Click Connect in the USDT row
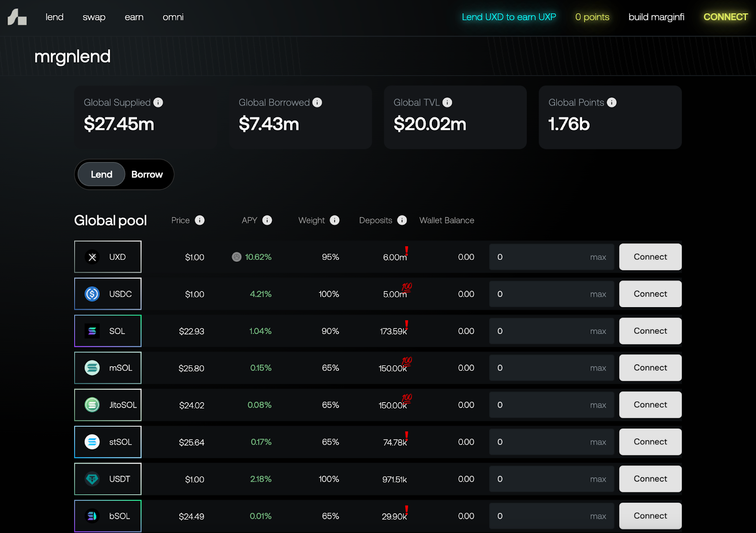Image resolution: width=756 pixels, height=533 pixels. [650, 479]
